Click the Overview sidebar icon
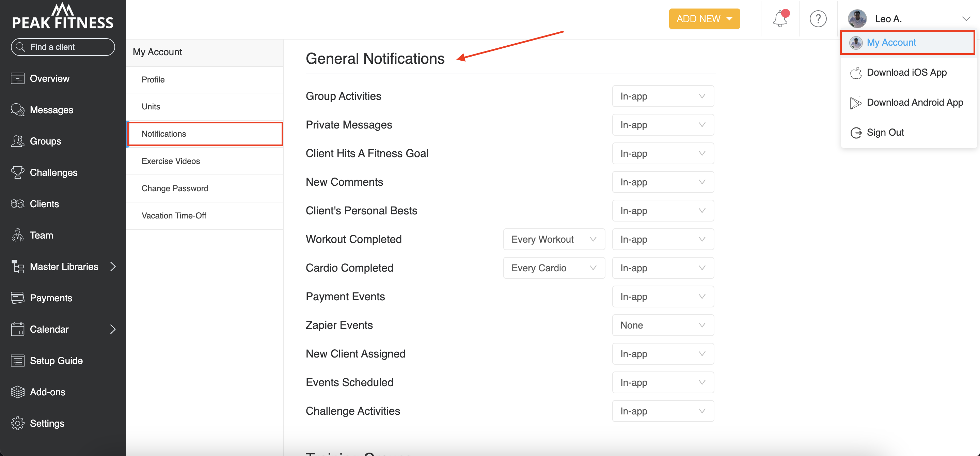 17,78
